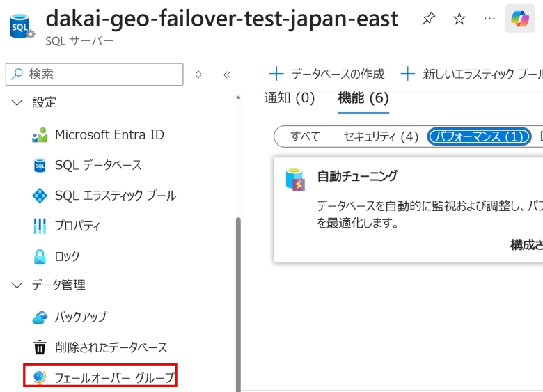Select the パフォーマンス (1) filter pill
This screenshot has height=392, width=543.
tap(479, 136)
